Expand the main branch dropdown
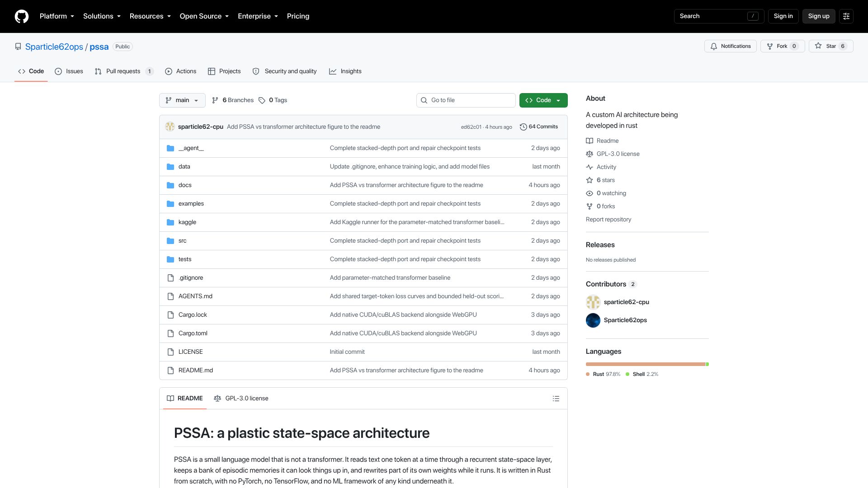The height and width of the screenshot is (488, 868). point(182,100)
